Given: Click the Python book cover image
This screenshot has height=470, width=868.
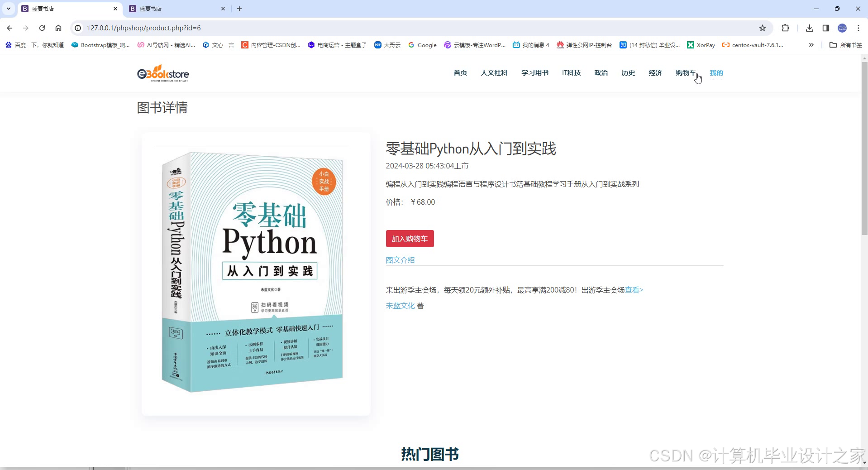Looking at the screenshot, I should point(252,272).
